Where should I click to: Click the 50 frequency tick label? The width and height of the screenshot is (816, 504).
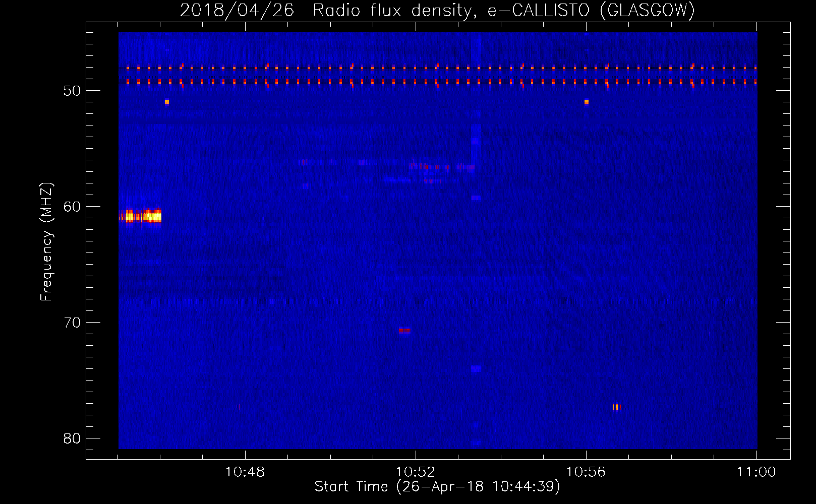[72, 91]
